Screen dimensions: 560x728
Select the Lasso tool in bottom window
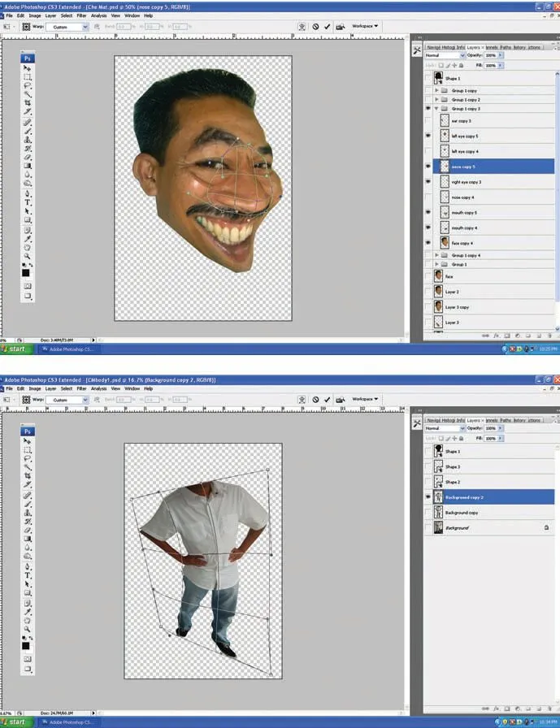click(28, 458)
